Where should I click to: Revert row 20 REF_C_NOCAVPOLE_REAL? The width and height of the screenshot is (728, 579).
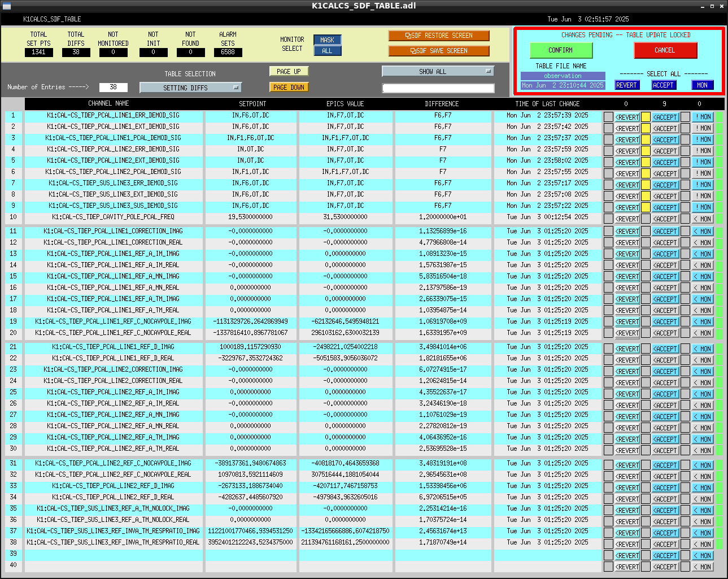(x=627, y=333)
